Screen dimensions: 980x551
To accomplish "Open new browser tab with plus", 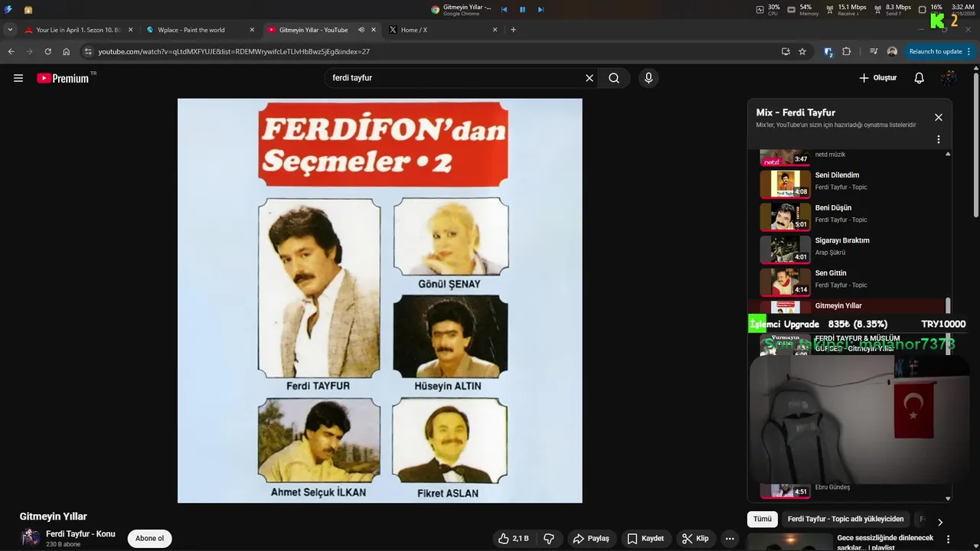I will [513, 30].
